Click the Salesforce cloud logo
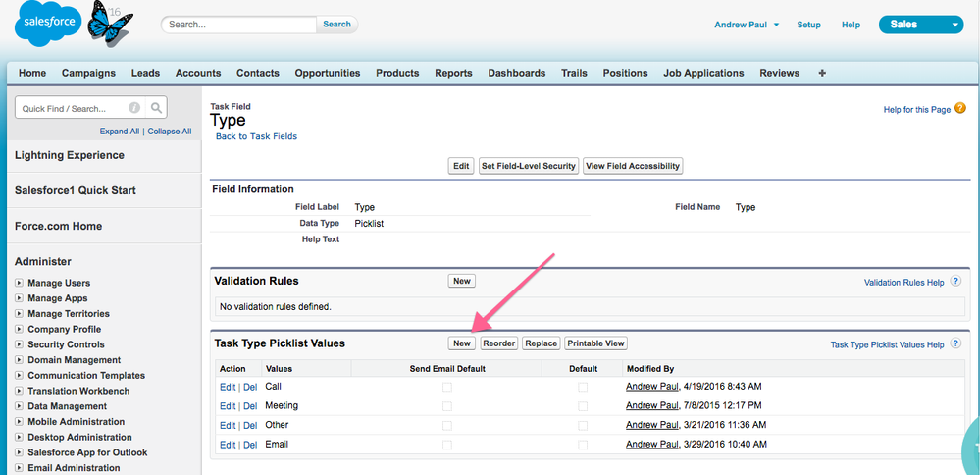The width and height of the screenshot is (980, 475). point(48,26)
